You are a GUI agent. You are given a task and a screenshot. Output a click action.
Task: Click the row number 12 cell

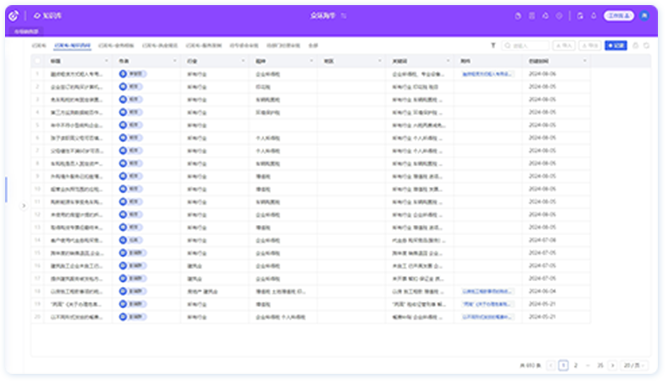tap(37, 215)
